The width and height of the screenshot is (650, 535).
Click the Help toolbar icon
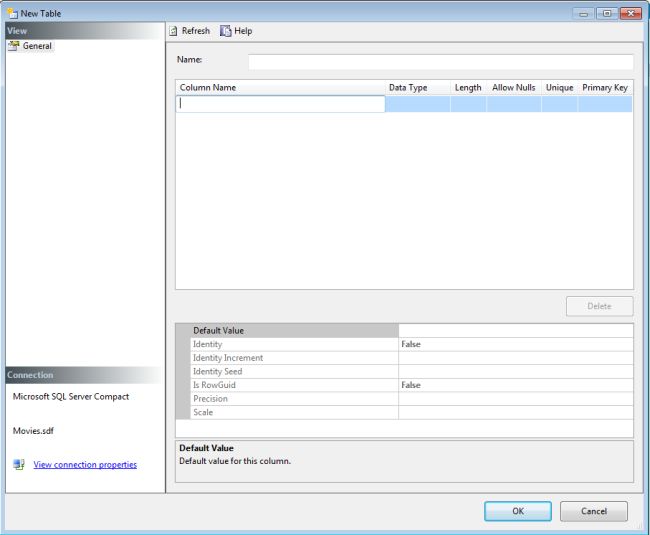(x=226, y=31)
